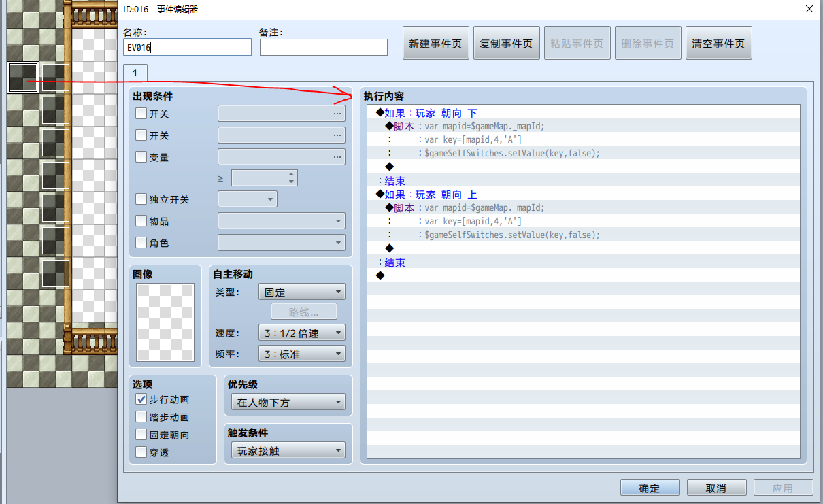Check the 踏步动画 option
The height and width of the screenshot is (504, 823).
point(141,417)
